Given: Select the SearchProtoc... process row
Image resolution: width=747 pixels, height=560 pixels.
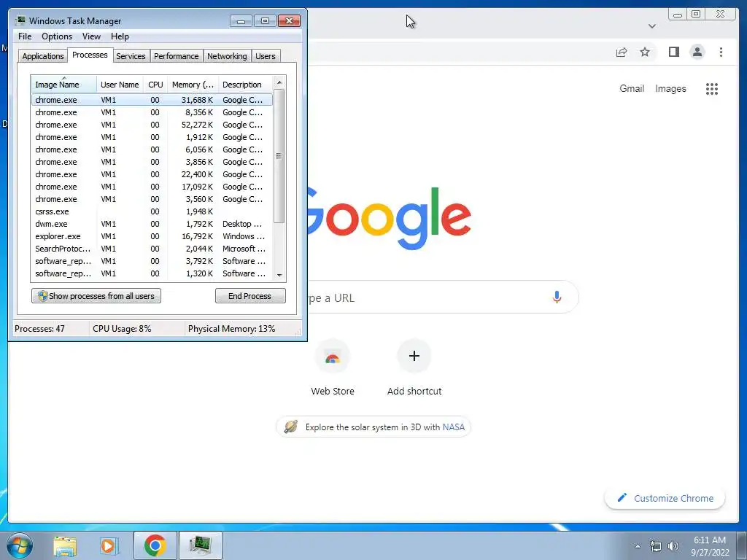Looking at the screenshot, I should [x=152, y=249].
